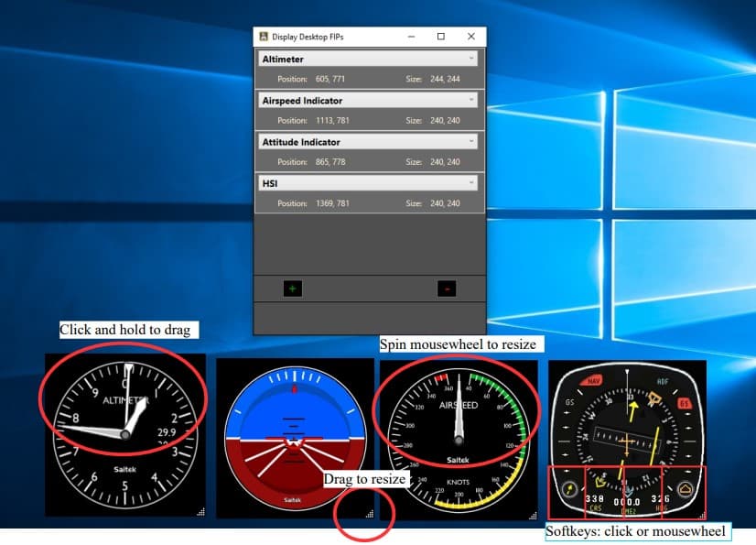Expand the Altimeter row chevron

(471, 59)
